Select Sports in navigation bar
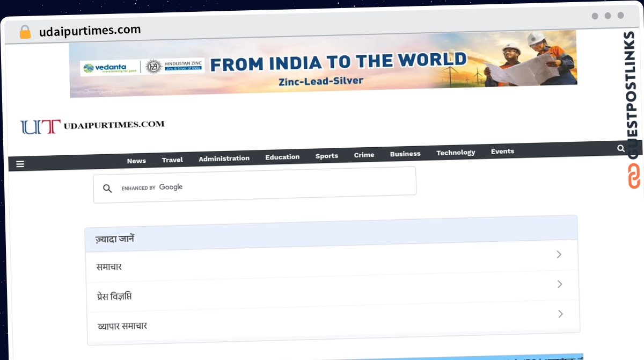This screenshot has width=644, height=360. pyautogui.click(x=327, y=156)
